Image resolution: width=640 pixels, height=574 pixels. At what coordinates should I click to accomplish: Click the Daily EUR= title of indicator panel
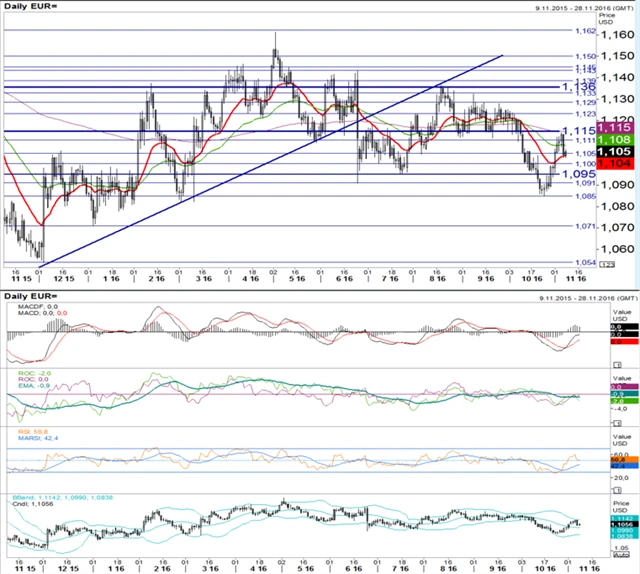tap(27, 297)
